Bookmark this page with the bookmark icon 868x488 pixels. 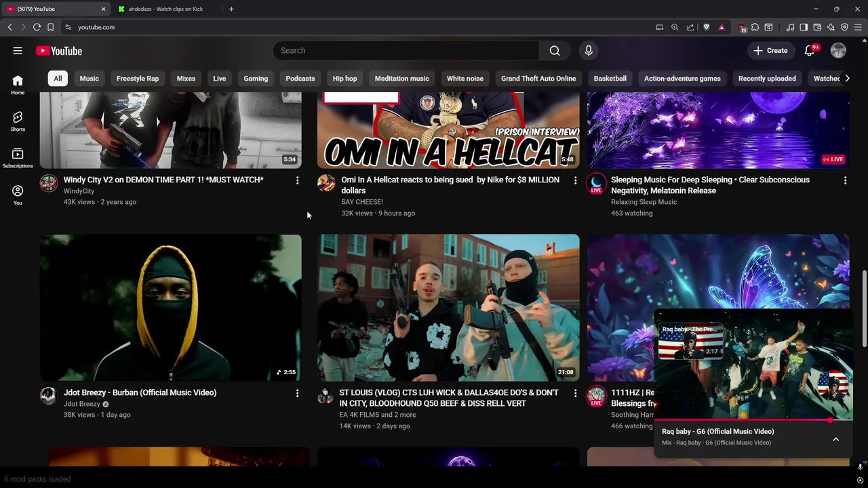pyautogui.click(x=50, y=27)
